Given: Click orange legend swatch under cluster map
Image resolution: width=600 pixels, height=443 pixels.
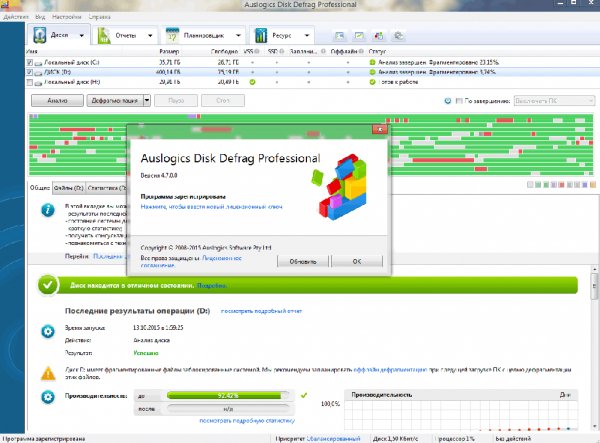Looking at the screenshot, I should [593, 185].
